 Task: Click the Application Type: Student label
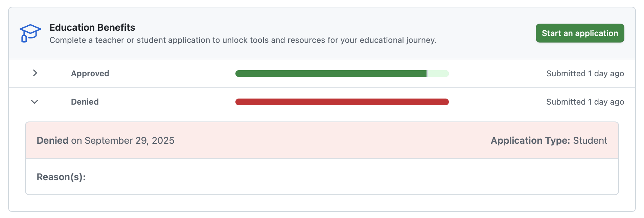(549, 140)
